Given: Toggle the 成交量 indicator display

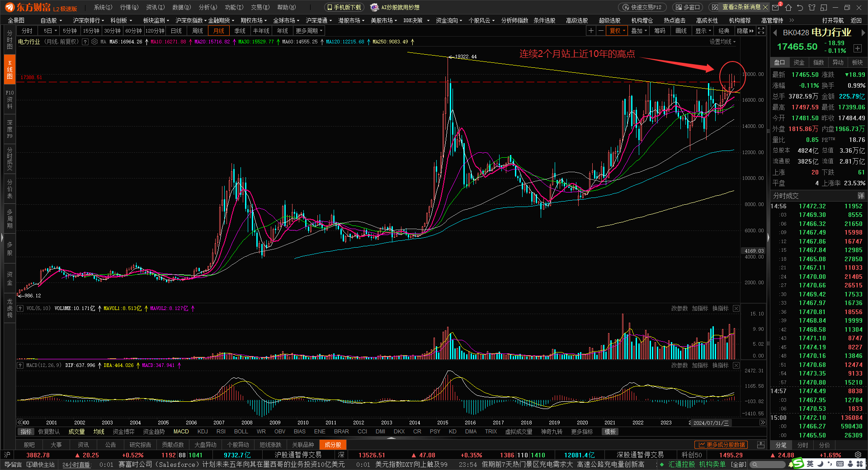Looking at the screenshot, I should (76, 432).
